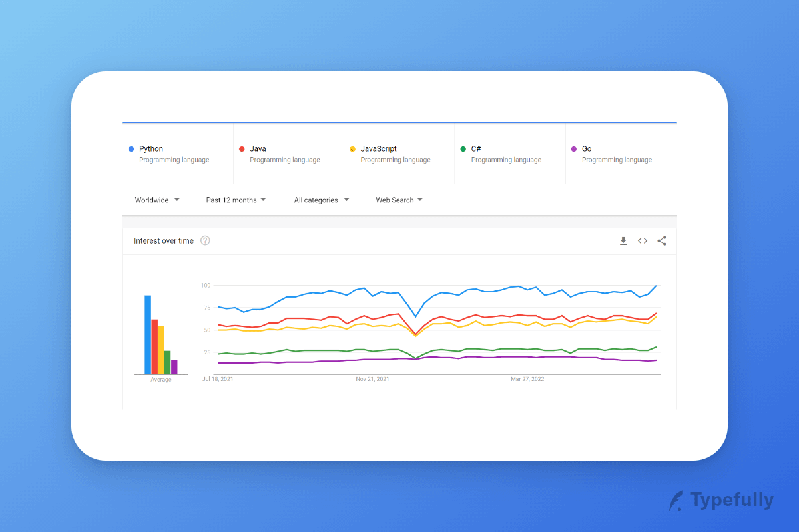This screenshot has width=799, height=532.
Task: Click the purple Go color dot
Action: coord(573,149)
